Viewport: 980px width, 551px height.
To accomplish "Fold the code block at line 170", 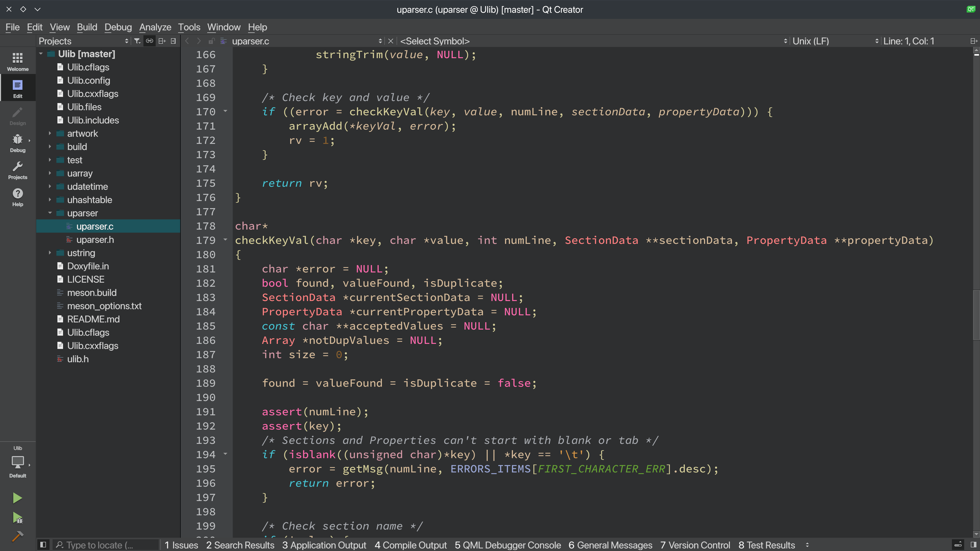I will coord(225,111).
